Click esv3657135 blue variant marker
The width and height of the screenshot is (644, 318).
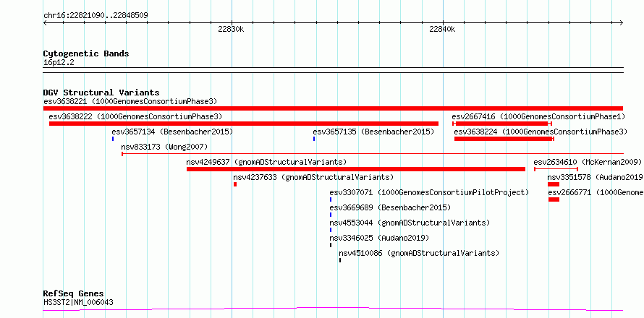click(x=314, y=139)
